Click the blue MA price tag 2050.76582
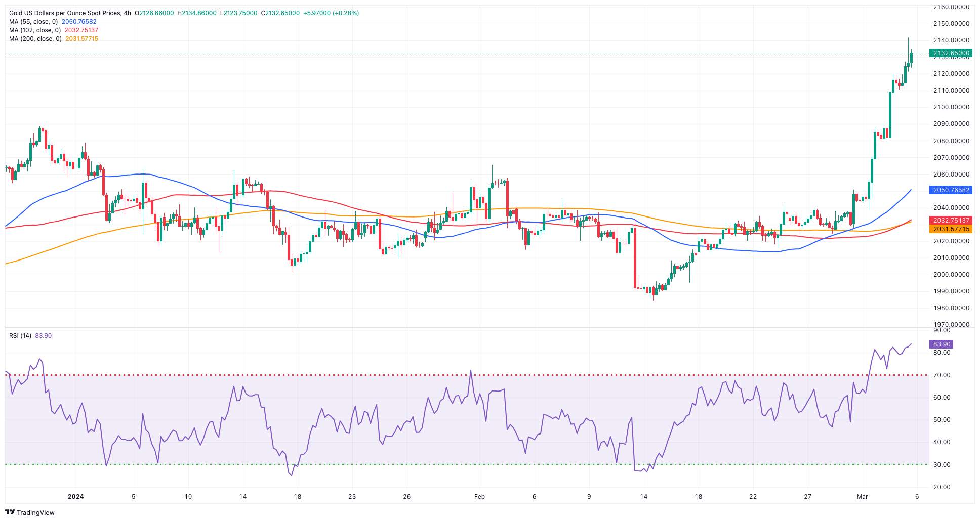Viewport: 980px width, 521px height. [x=951, y=190]
